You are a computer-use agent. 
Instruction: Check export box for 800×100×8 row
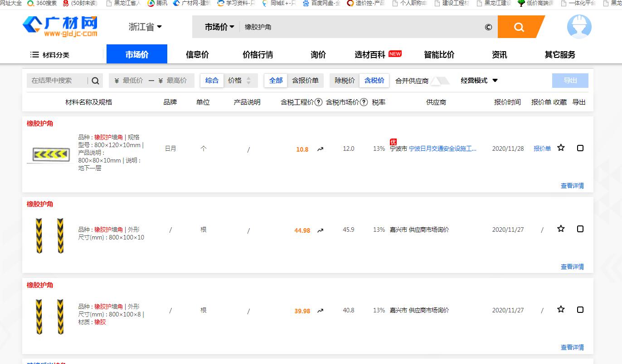pyautogui.click(x=580, y=310)
